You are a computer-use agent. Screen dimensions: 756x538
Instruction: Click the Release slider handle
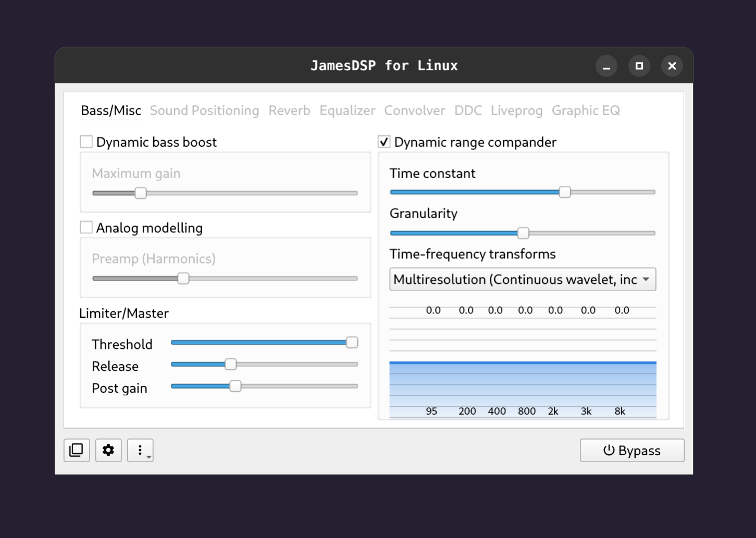230,364
